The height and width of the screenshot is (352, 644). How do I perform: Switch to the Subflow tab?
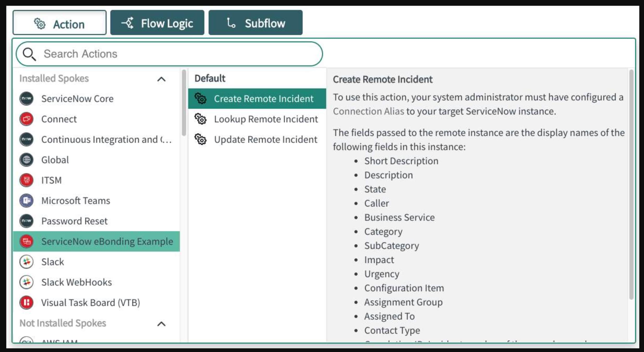click(x=256, y=23)
